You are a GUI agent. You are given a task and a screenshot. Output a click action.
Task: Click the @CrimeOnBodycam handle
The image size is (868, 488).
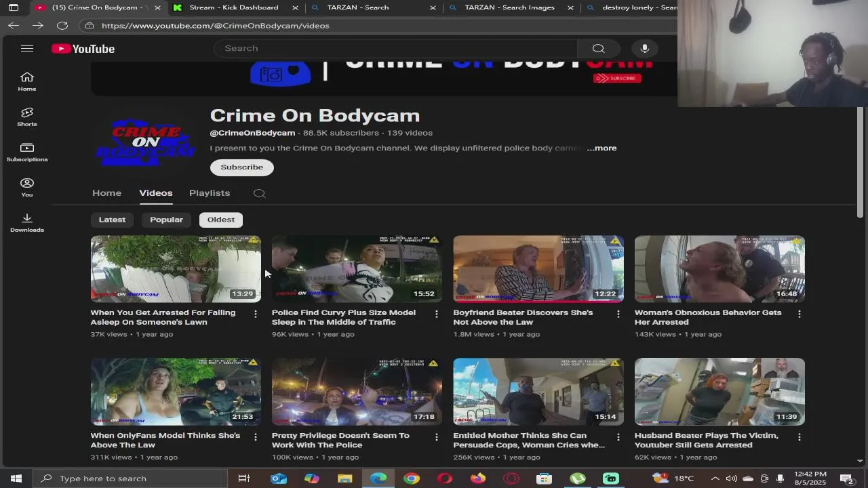pos(252,133)
